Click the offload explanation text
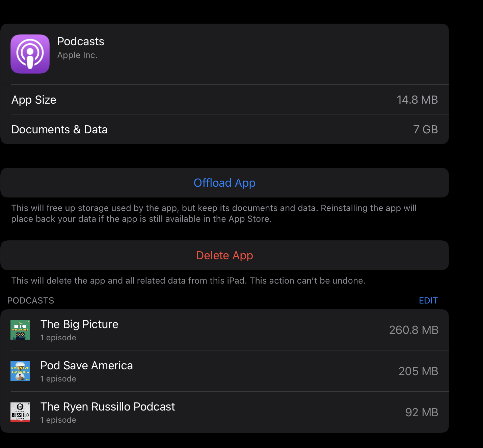Image resolution: width=483 pixels, height=448 pixels. (214, 213)
